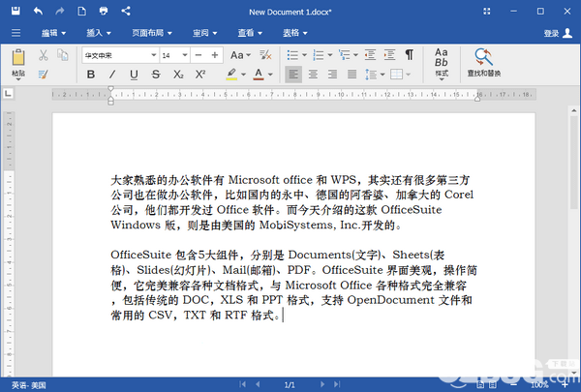Open the font name dropdown
Screen dimensions: 581x392
pos(153,55)
